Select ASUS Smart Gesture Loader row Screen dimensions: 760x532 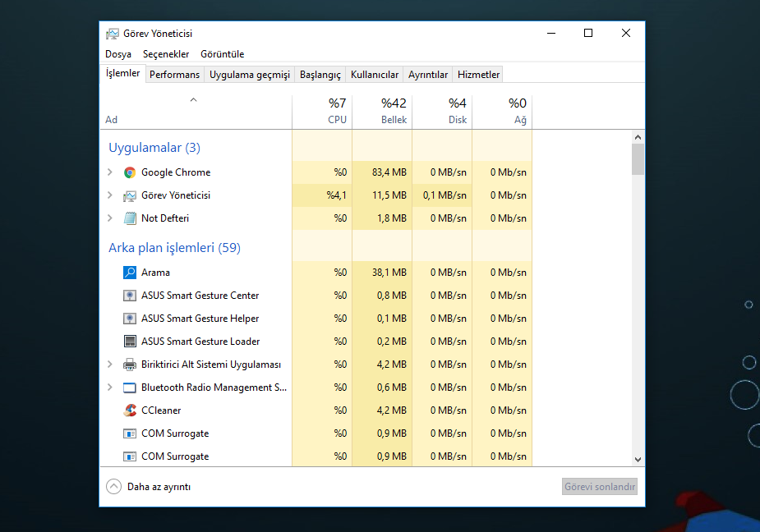(x=316, y=341)
